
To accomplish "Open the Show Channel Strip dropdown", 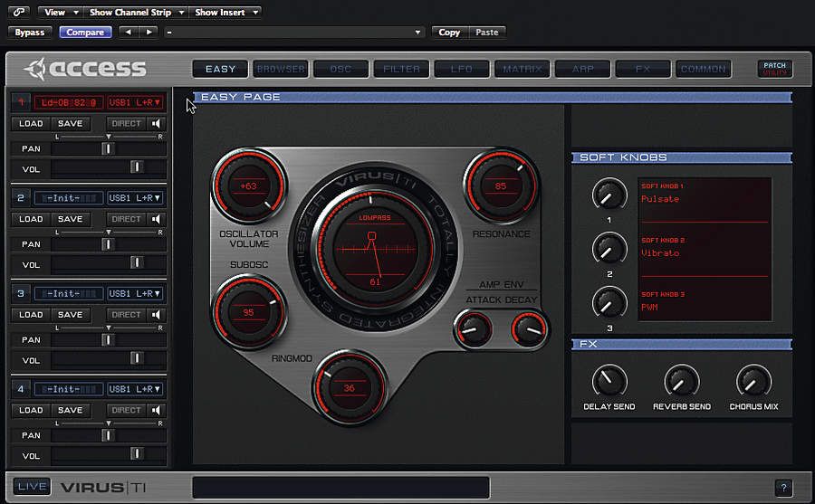I will pos(136,12).
